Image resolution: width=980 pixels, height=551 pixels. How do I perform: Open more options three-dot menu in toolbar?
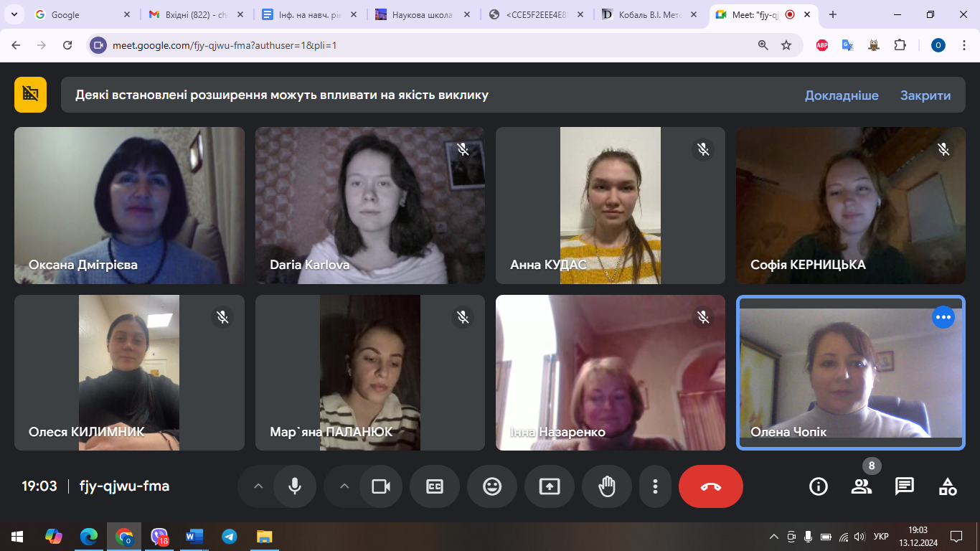pos(655,486)
